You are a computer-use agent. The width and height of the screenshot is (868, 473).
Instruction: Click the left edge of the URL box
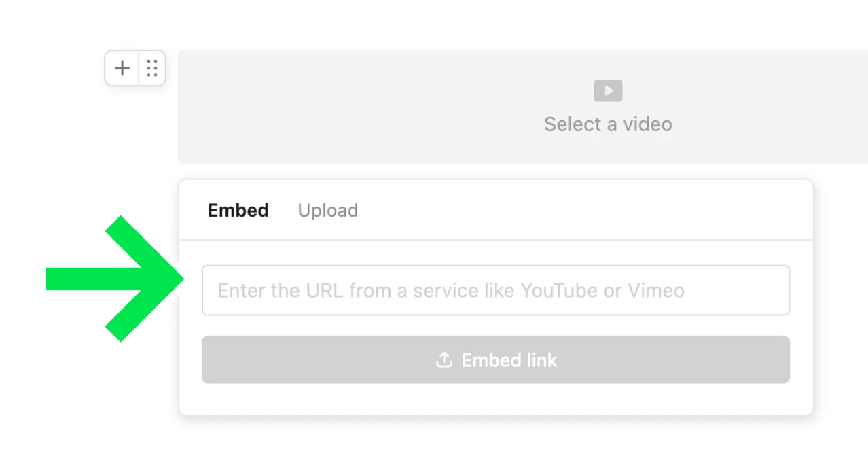pos(207,290)
